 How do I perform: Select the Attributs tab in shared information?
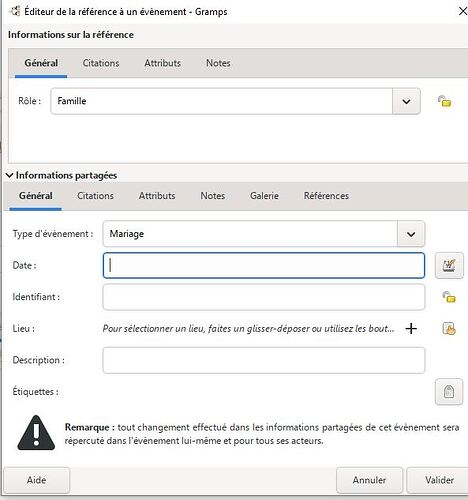tap(157, 196)
